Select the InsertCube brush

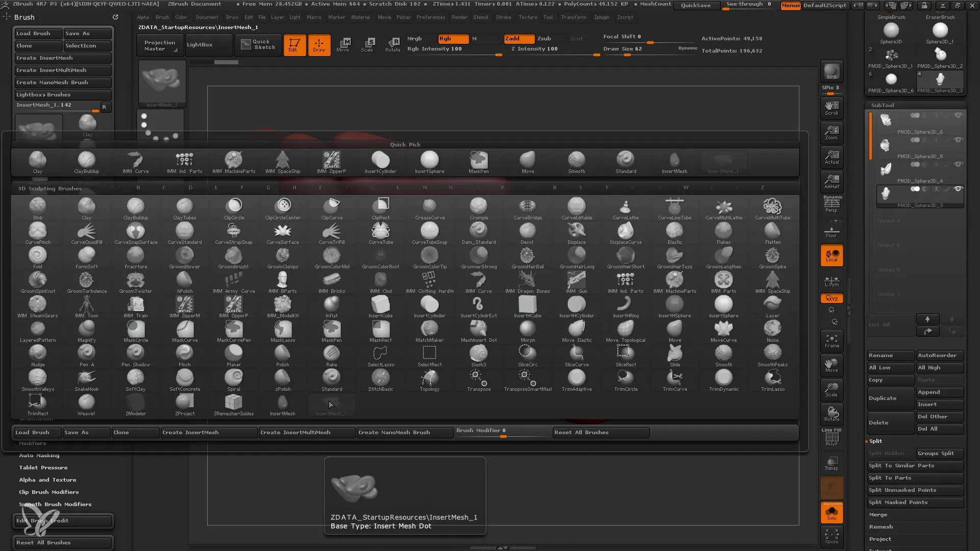click(x=380, y=307)
